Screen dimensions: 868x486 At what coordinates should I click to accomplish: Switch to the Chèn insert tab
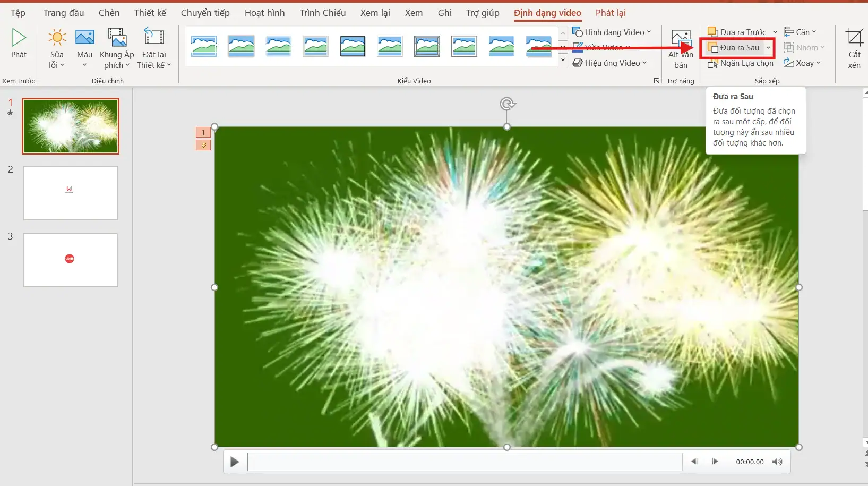click(109, 13)
